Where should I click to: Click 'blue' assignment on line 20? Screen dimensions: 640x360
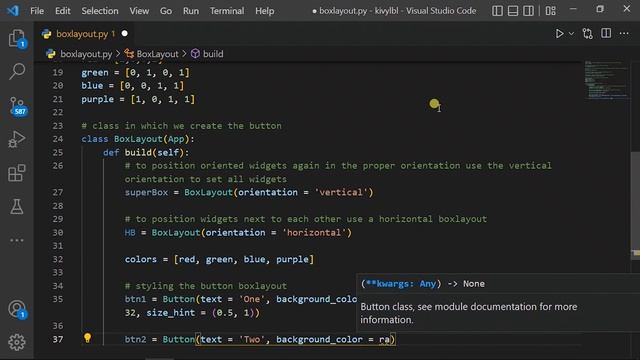pos(133,86)
